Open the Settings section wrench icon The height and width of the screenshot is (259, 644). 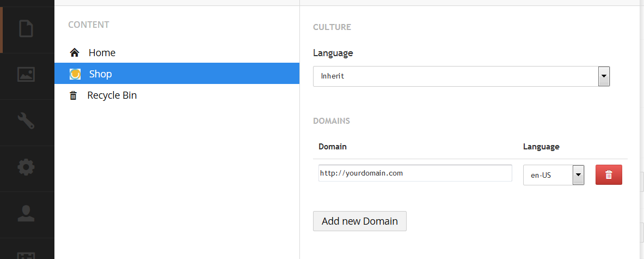tap(26, 121)
